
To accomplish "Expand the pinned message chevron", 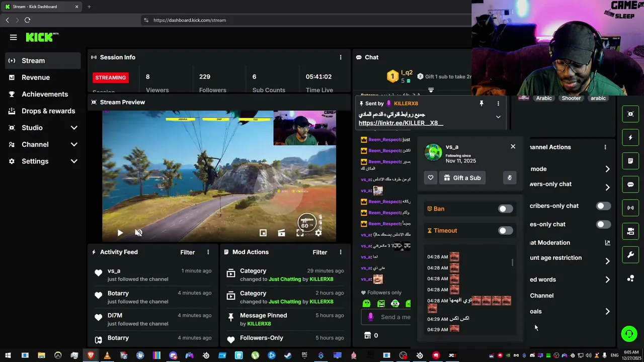I will [498, 117].
